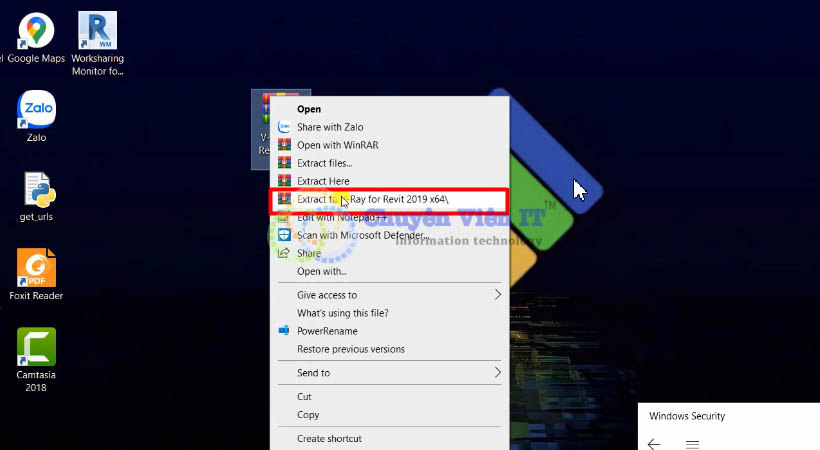Expand the Send to submenu arrow
Screen dimensions: 820x450
[x=498, y=373]
